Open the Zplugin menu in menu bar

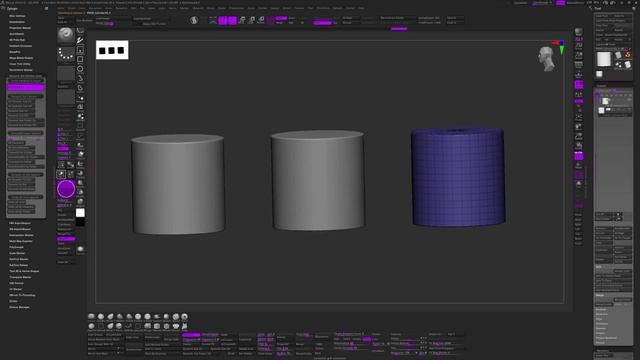coord(338,8)
